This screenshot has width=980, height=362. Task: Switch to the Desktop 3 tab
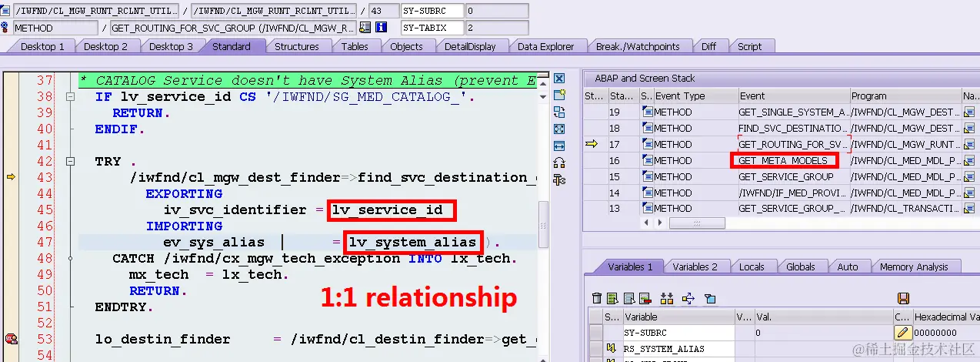[171, 46]
